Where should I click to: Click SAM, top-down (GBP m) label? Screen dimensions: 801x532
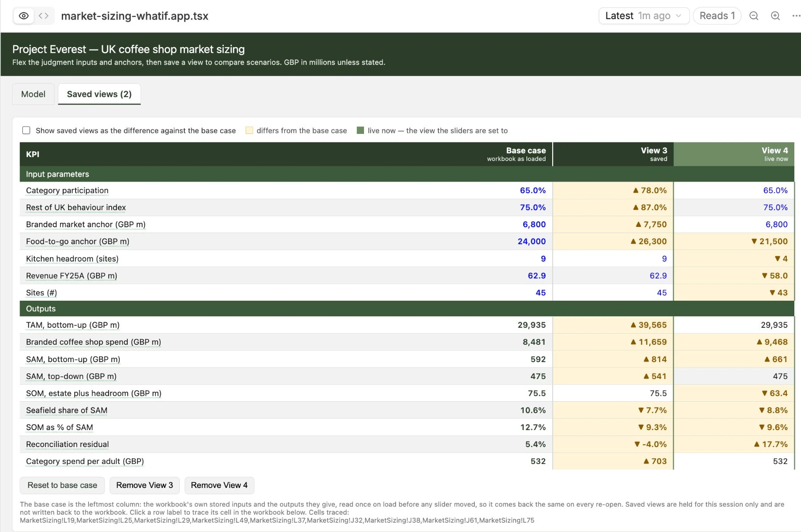[x=71, y=376]
